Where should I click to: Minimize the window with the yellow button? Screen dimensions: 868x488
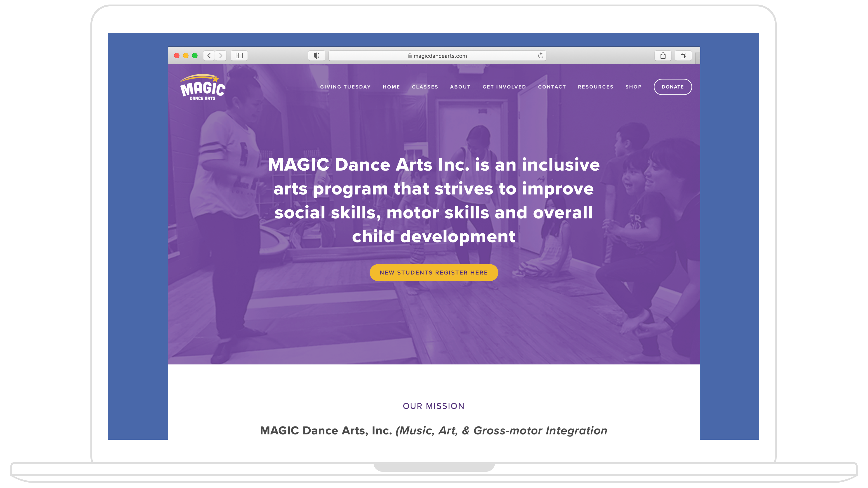186,56
